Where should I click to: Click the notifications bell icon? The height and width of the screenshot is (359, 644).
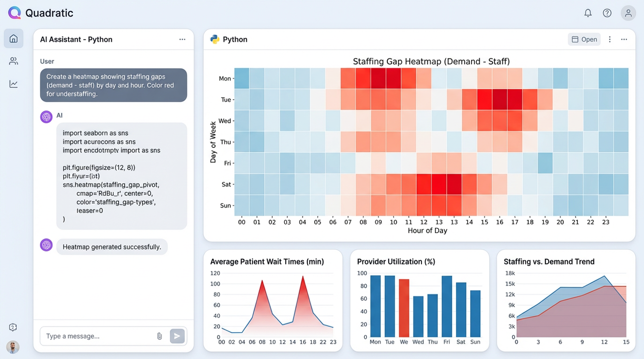pyautogui.click(x=588, y=12)
